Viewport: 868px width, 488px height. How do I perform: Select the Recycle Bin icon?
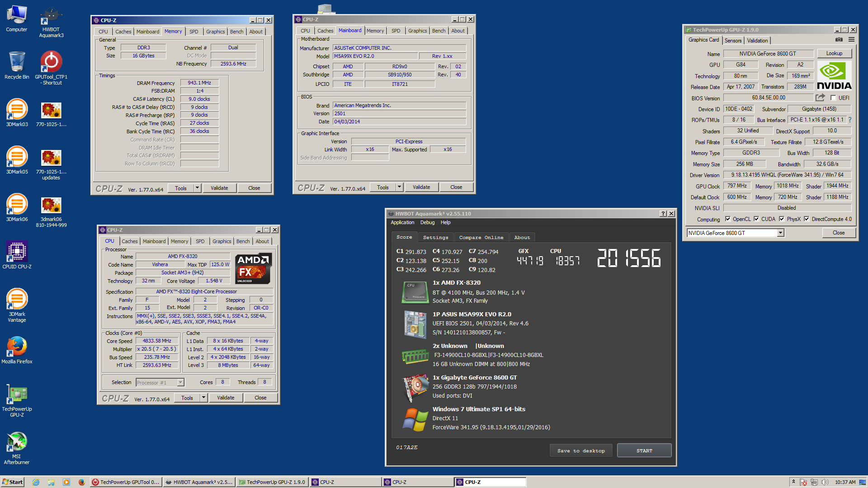[17, 65]
